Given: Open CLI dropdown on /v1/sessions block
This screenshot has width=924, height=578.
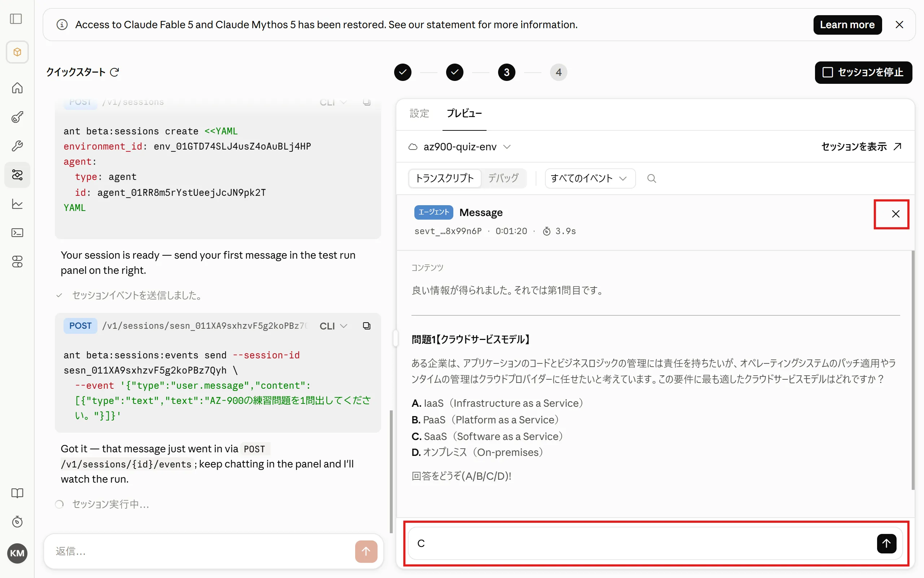Looking at the screenshot, I should click(333, 103).
